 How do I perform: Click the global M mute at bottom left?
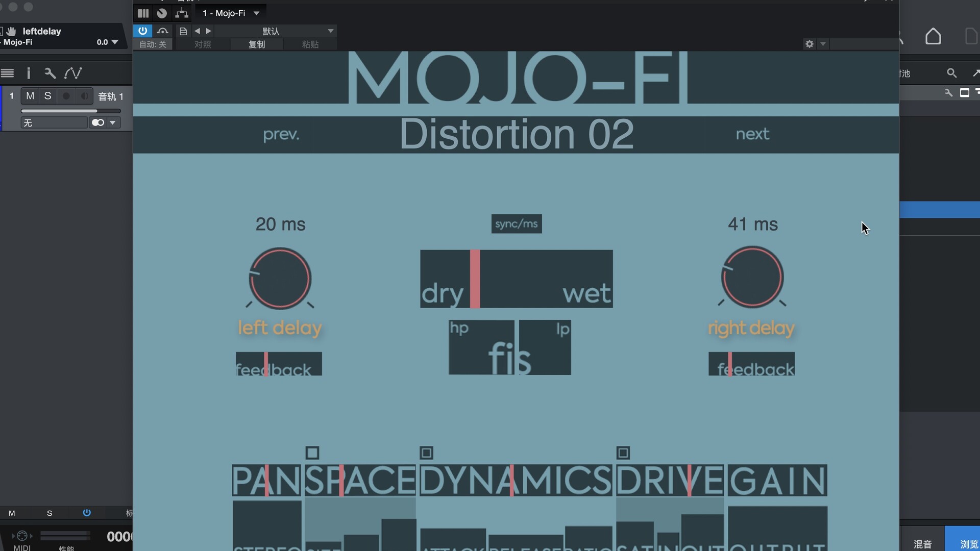point(12,513)
